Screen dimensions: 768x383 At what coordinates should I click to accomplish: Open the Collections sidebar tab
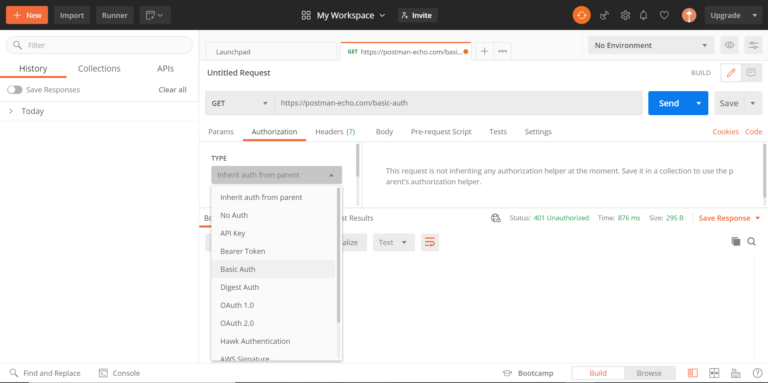(99, 69)
